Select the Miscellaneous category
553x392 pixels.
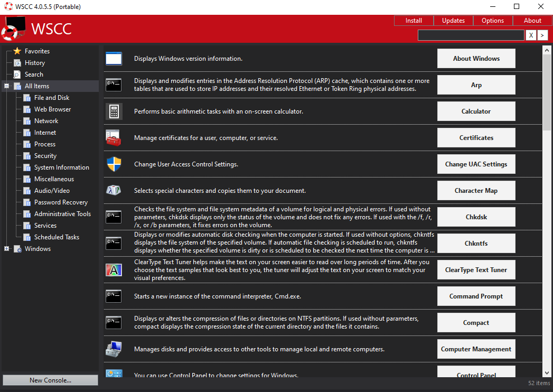pos(54,179)
